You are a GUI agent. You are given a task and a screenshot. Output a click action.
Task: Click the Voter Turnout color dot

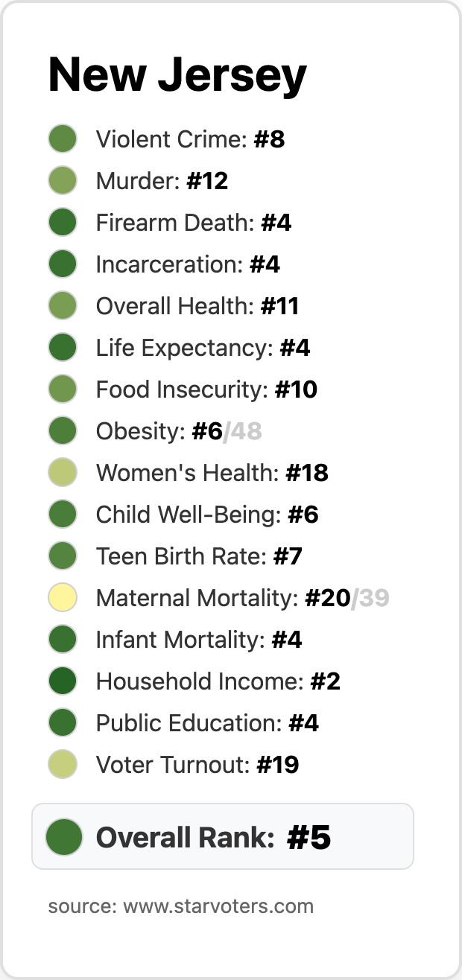pos(63,765)
